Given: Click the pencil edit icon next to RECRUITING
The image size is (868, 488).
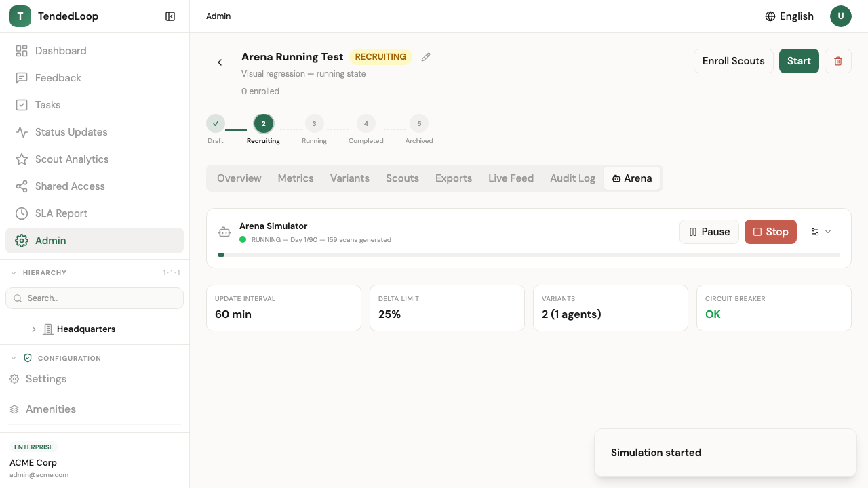Looking at the screenshot, I should (x=426, y=57).
